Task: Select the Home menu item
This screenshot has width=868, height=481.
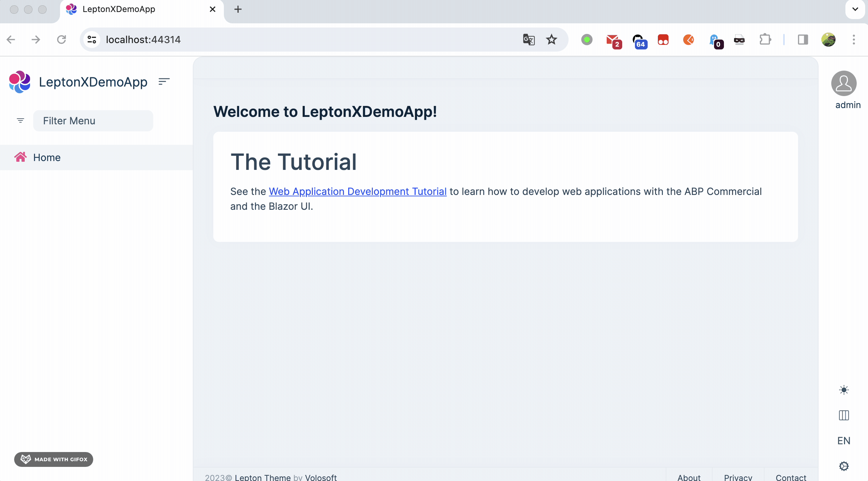Action: (47, 158)
